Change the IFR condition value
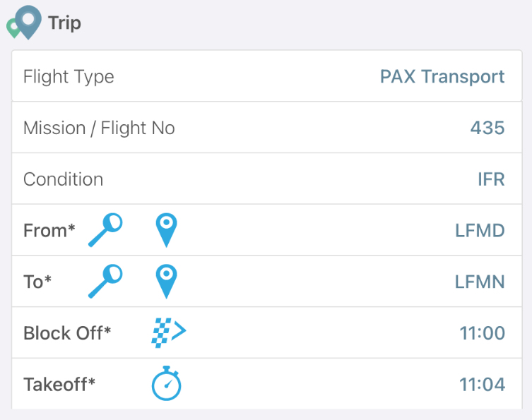Screen dimensions: 532x420 coord(491,179)
